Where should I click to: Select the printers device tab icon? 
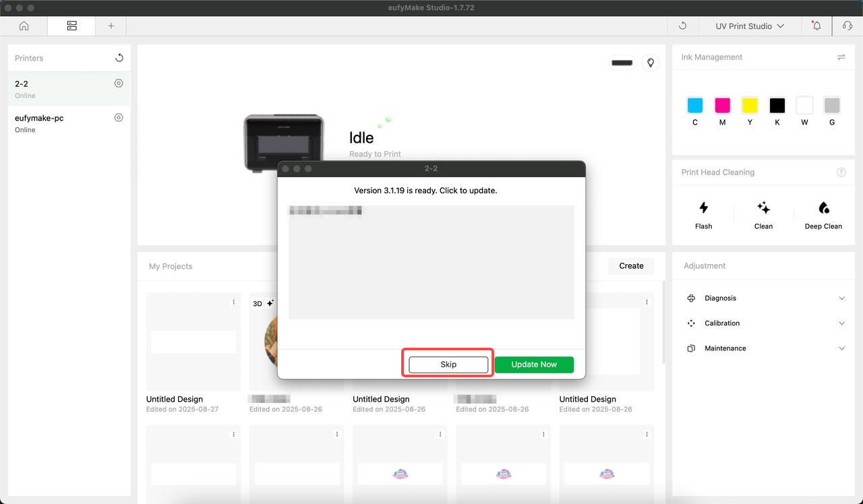pyautogui.click(x=72, y=26)
